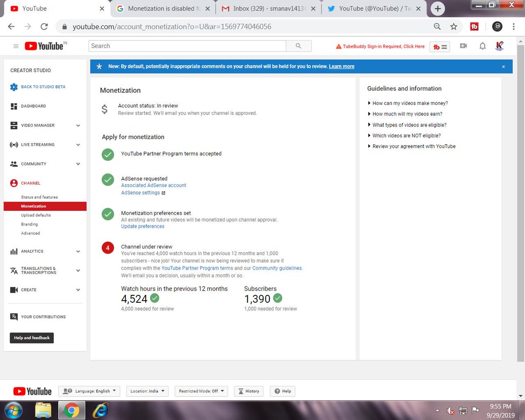Image resolution: width=525 pixels, height=420 pixels.
Task: Click the History footer button
Action: coord(248,391)
